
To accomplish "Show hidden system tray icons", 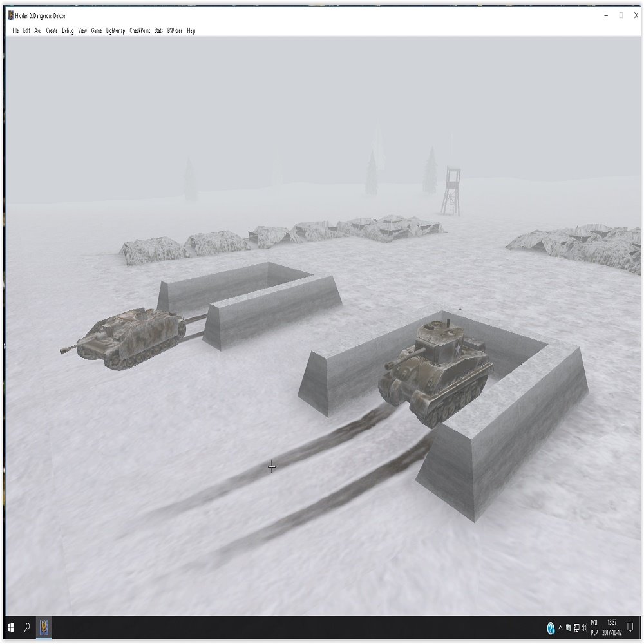I will [560, 627].
